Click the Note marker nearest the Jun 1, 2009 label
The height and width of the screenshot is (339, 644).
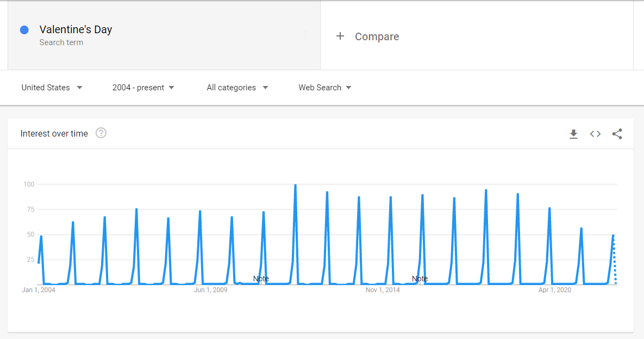point(261,279)
